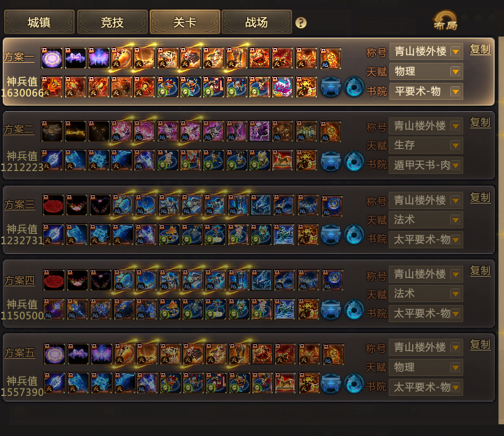Select the red disc item in 方案三
This screenshot has height=436, width=504.
(53, 205)
